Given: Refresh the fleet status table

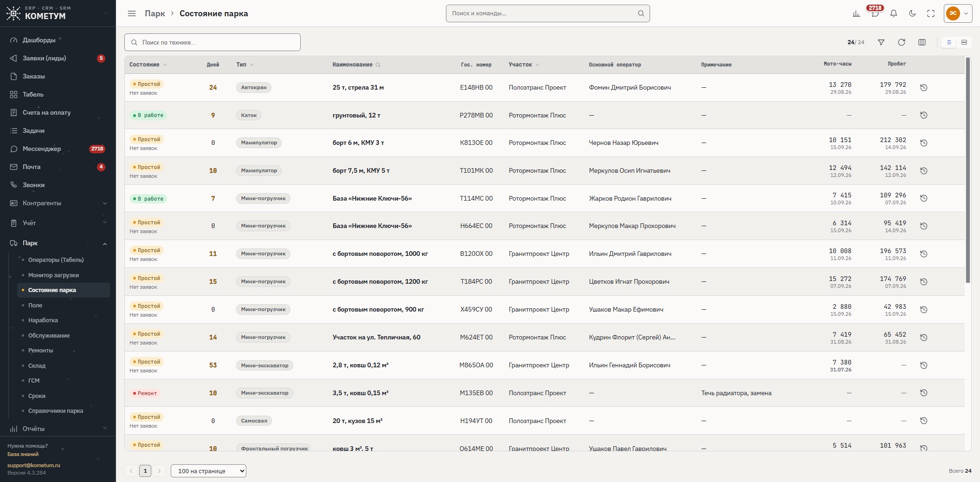Looking at the screenshot, I should pyautogui.click(x=902, y=42).
